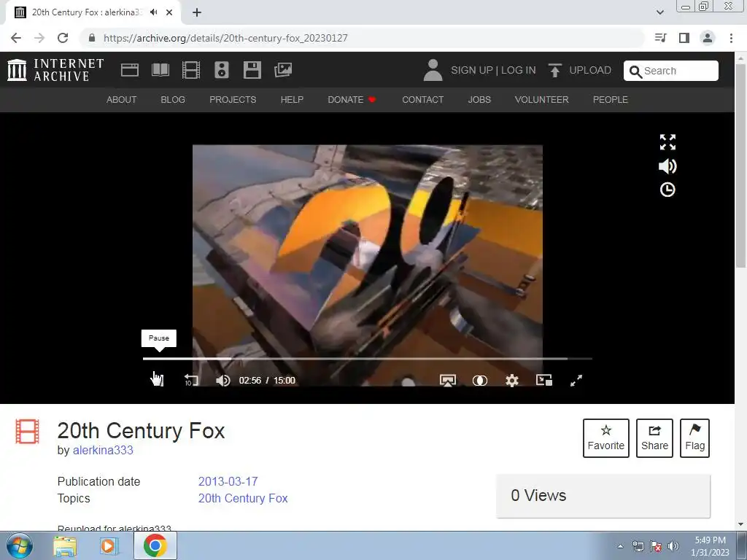Toggle the captions/contrast circle icon
Image resolution: width=747 pixels, height=560 pixels.
(x=480, y=381)
